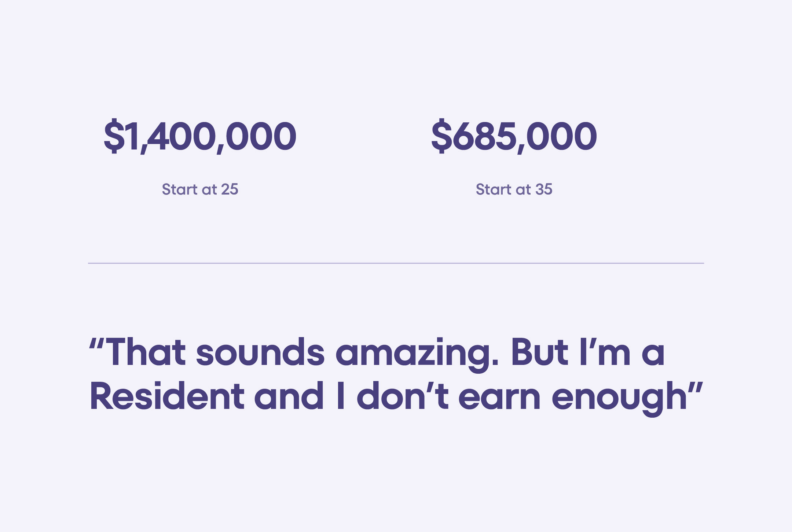This screenshot has width=792, height=532.
Task: Select the "Start at 35" caption
Action: [514, 189]
